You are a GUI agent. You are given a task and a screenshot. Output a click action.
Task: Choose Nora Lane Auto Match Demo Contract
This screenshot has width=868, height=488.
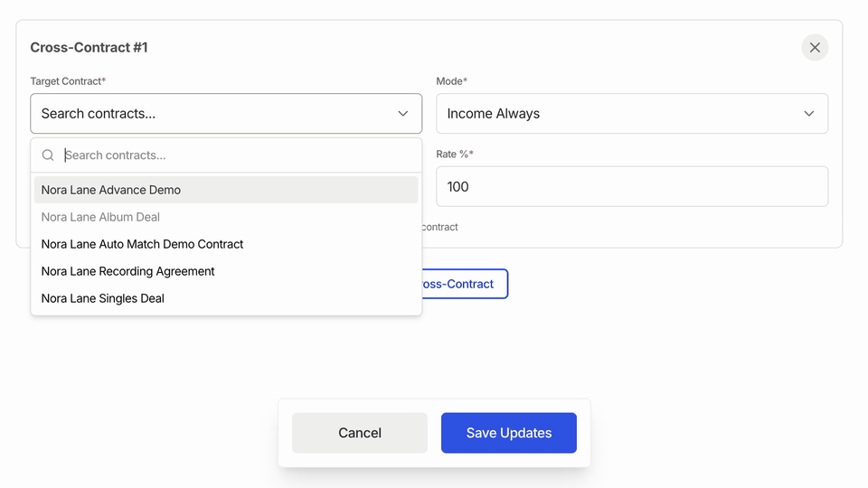(226, 244)
